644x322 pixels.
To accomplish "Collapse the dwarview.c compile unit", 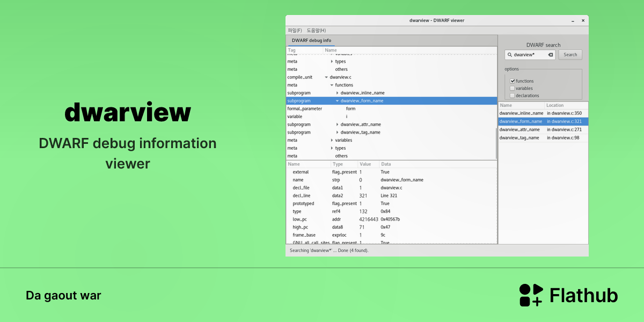I will (326, 77).
